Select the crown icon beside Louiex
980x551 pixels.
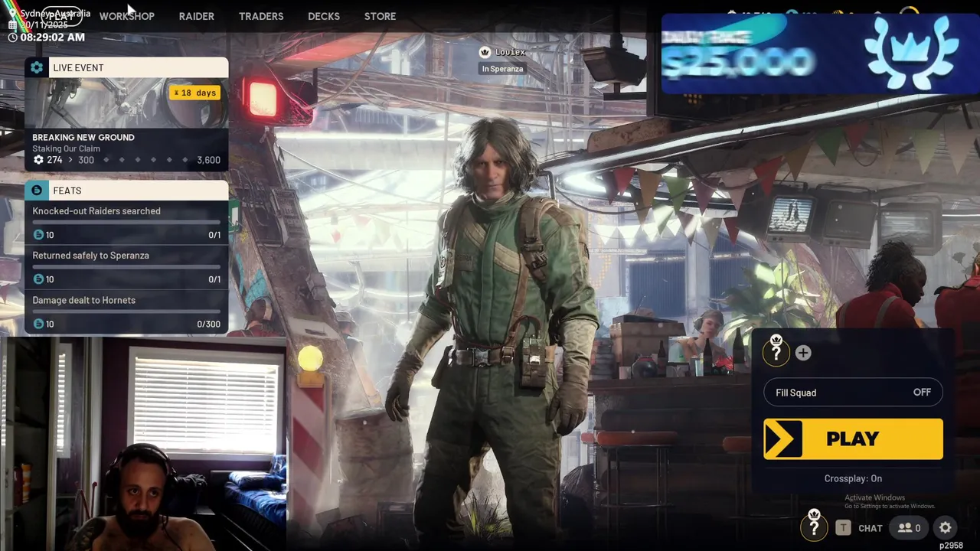(485, 52)
